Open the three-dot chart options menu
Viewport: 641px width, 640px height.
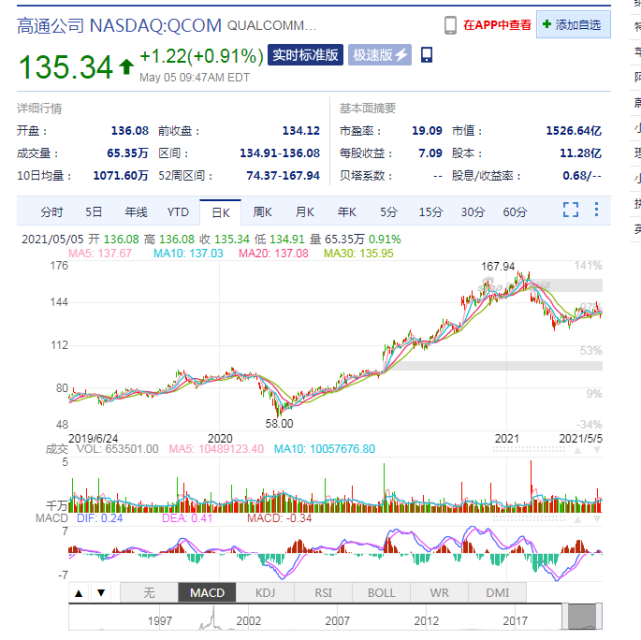pos(596,209)
